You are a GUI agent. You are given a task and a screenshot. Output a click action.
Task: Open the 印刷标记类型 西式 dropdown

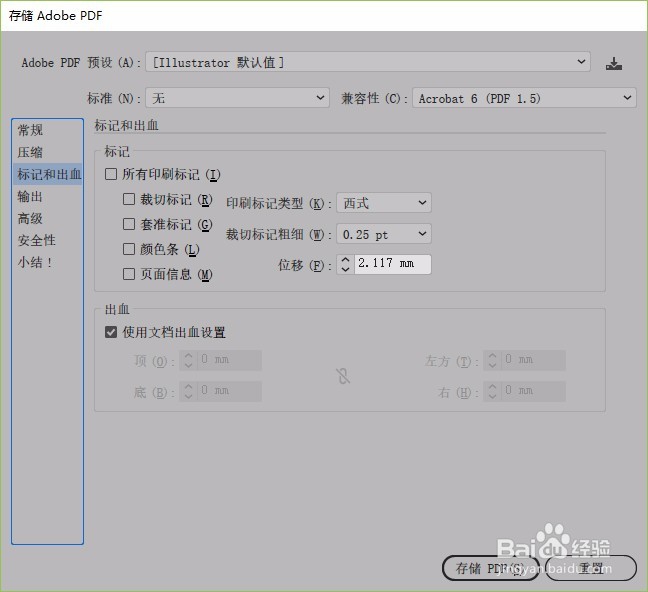(384, 203)
